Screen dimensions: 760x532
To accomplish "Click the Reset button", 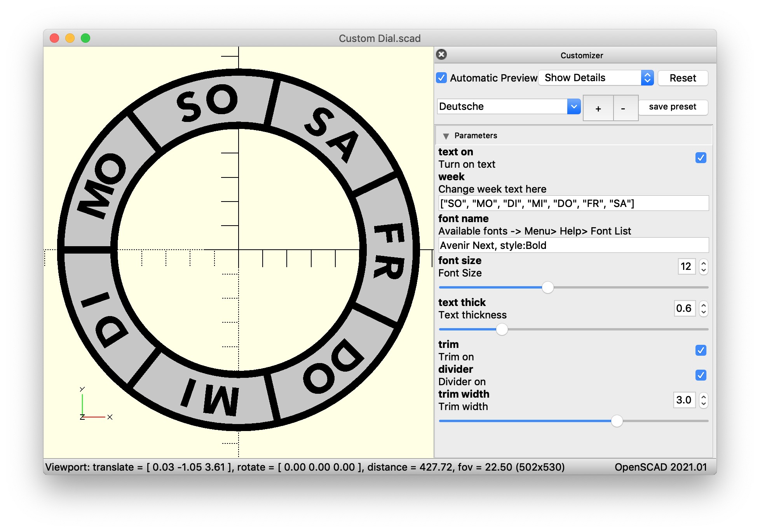I will click(x=683, y=78).
